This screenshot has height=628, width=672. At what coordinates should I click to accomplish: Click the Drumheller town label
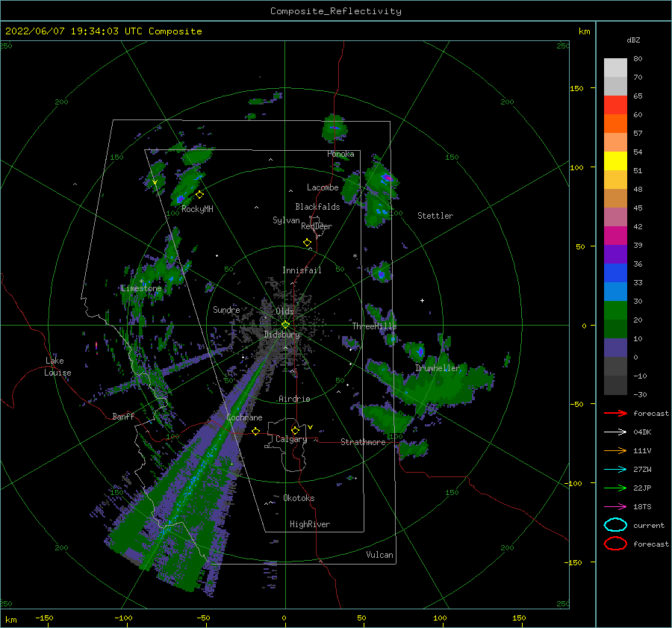pyautogui.click(x=438, y=368)
